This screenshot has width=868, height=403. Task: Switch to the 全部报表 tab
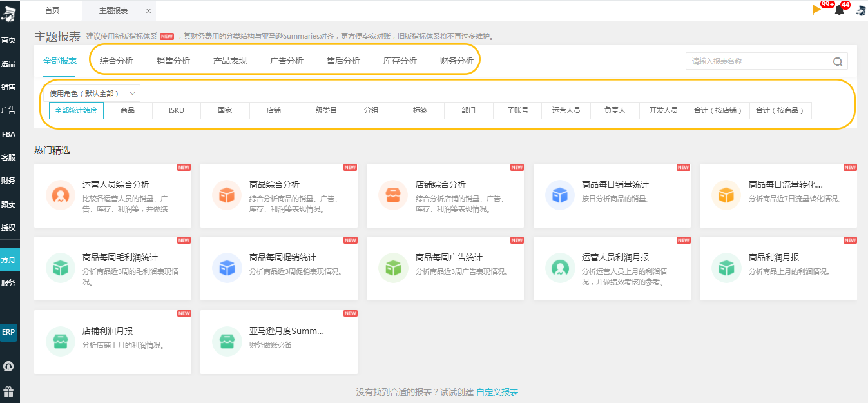point(60,61)
